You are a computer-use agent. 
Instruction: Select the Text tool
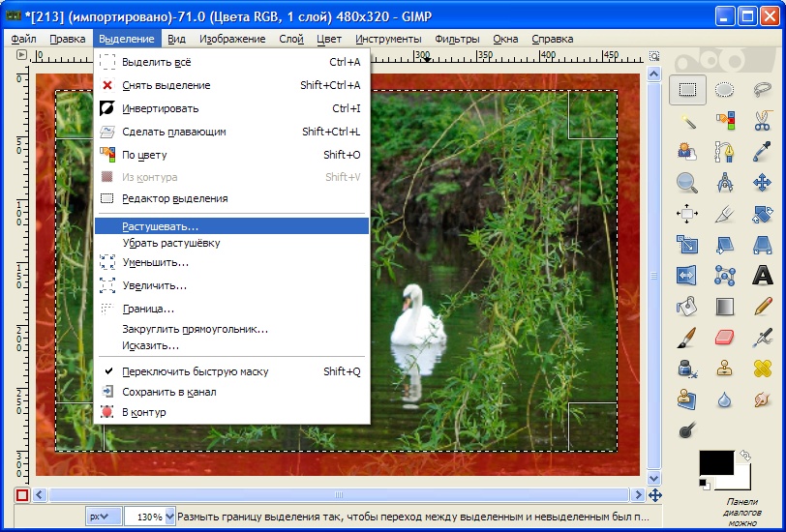pyautogui.click(x=762, y=276)
